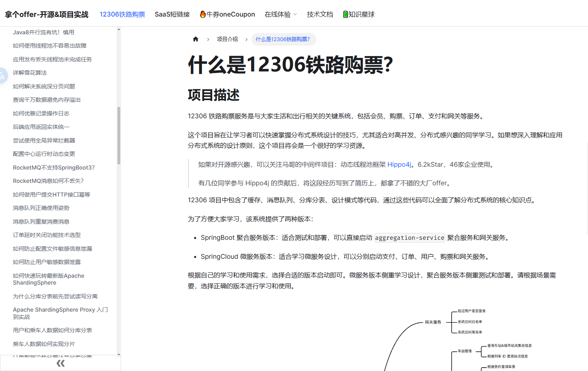Screen dimensions: 588x371
Task: Open the 知识星球 navigation item
Action: tap(358, 14)
